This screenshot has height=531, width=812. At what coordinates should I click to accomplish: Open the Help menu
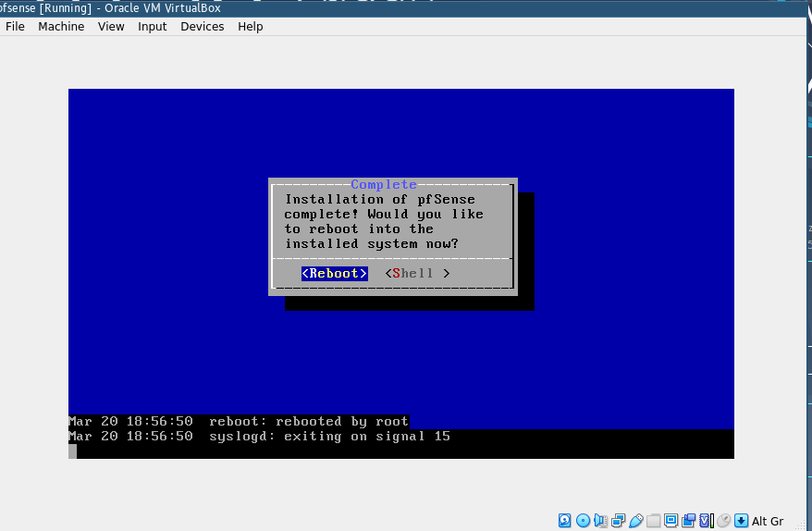click(x=250, y=27)
